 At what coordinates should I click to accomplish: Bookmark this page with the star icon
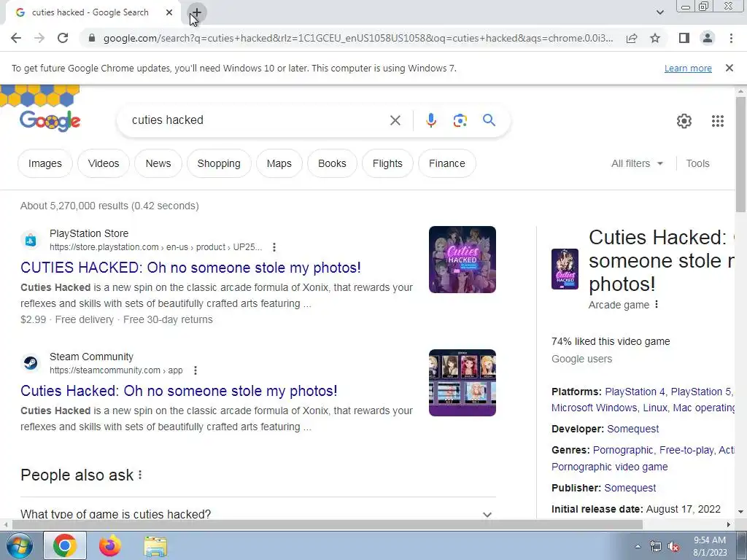point(655,38)
